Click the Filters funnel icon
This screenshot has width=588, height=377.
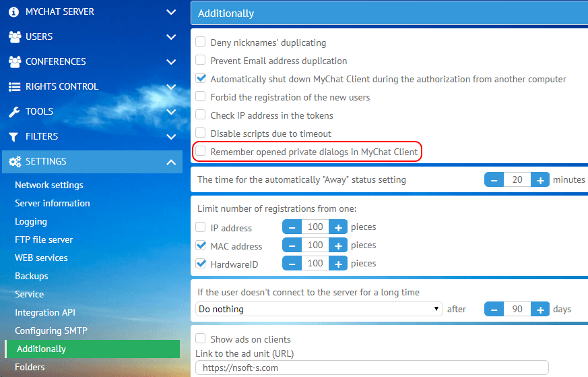(13, 137)
